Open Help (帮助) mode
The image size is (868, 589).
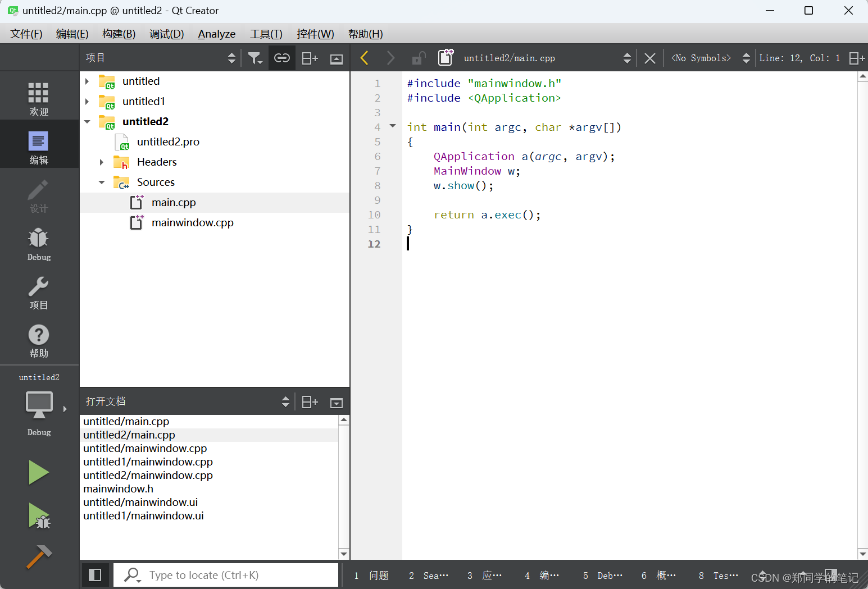tap(39, 340)
